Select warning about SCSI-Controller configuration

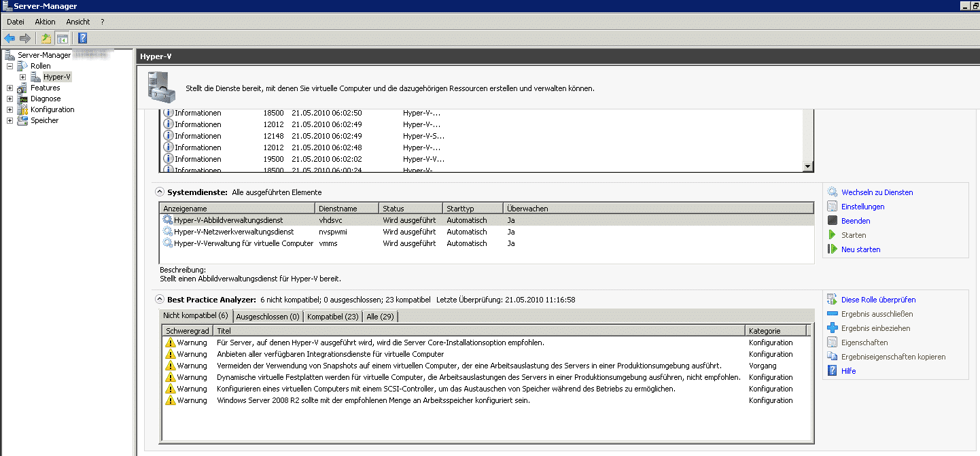(x=487, y=389)
